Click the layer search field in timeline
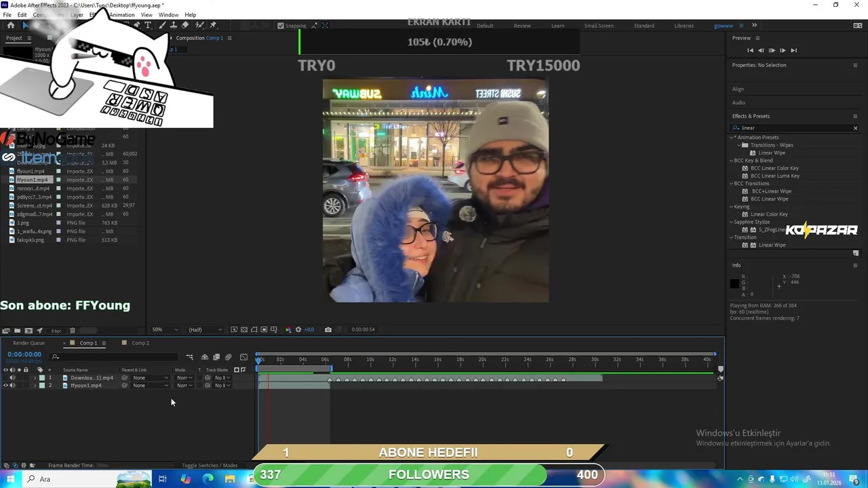The height and width of the screenshot is (488, 868). click(x=115, y=357)
